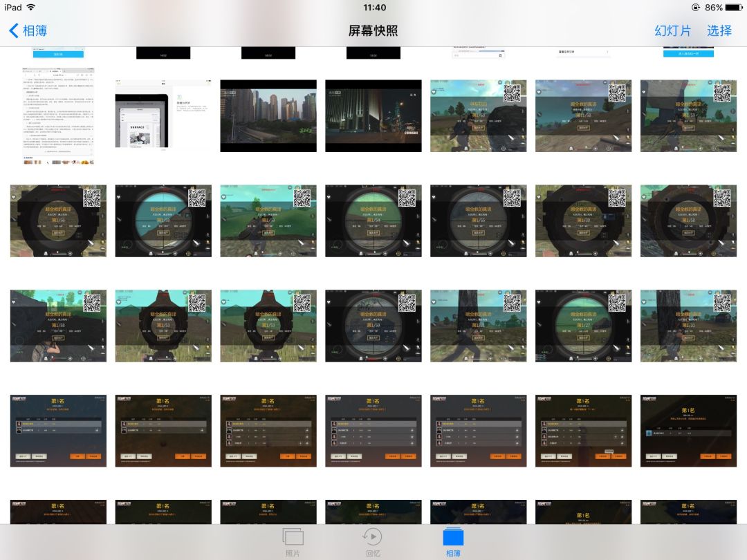The height and width of the screenshot is (560, 747).
Task: Tap the rotation lock status icon
Action: click(x=695, y=7)
